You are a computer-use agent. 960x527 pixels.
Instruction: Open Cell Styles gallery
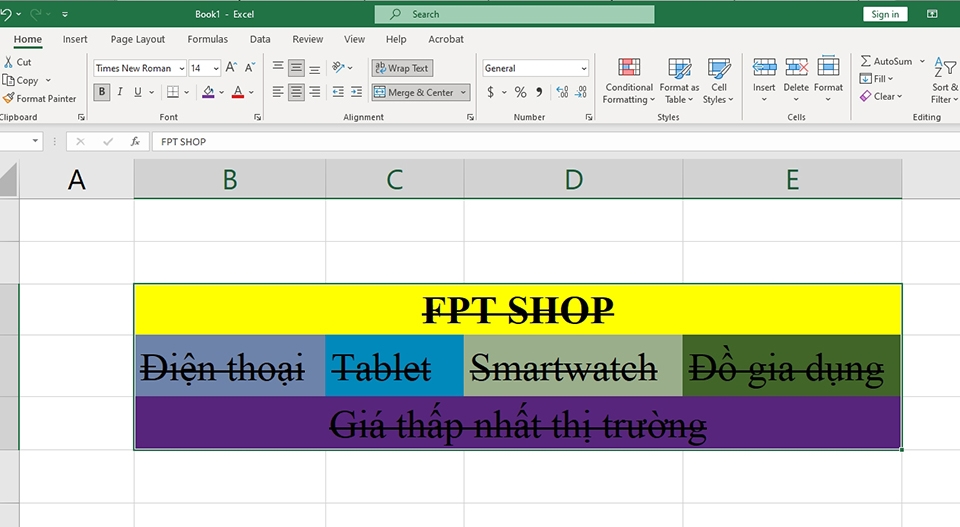[x=718, y=81]
